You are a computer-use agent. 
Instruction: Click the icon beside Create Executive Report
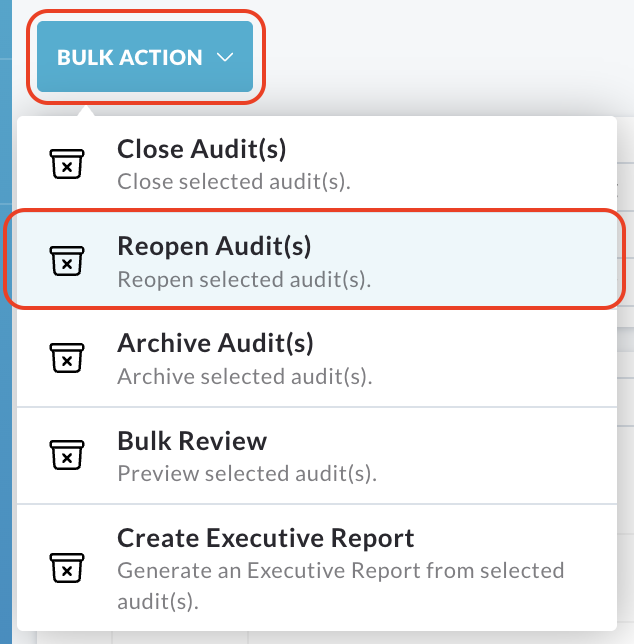click(67, 568)
